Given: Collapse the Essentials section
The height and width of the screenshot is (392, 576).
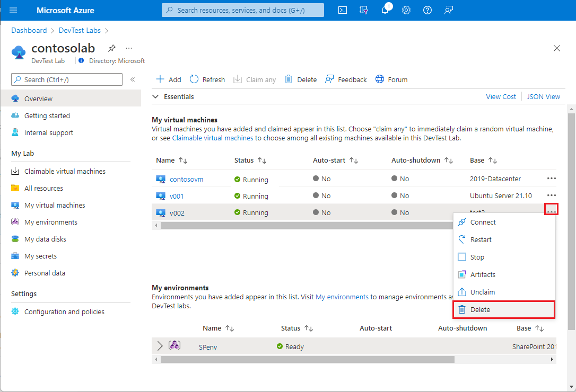Looking at the screenshot, I should (155, 96).
